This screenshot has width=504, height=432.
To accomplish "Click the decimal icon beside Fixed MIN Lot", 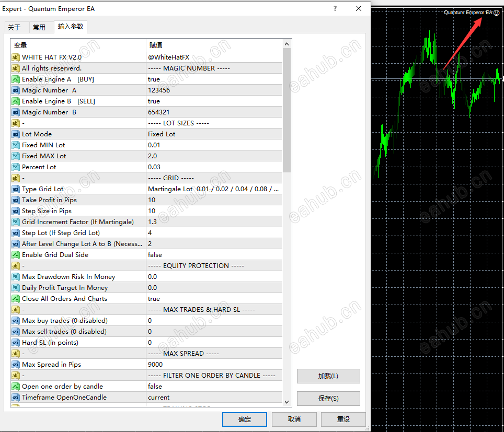I will 16,145.
